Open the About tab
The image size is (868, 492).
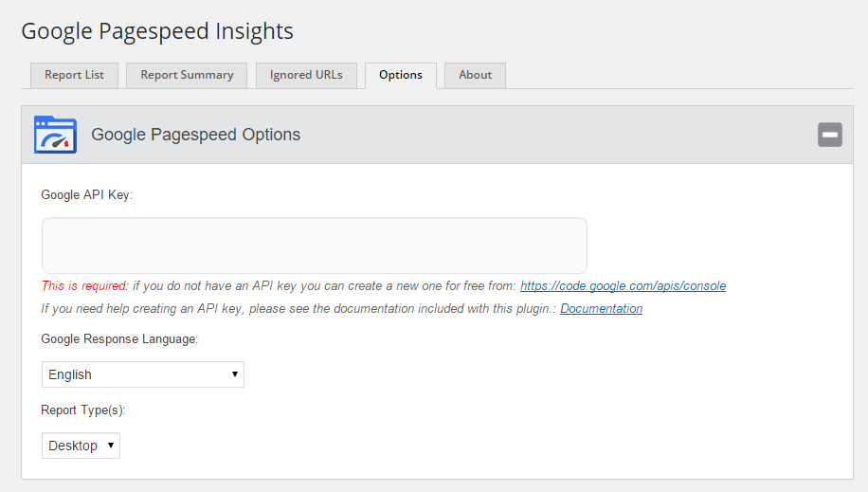[x=475, y=75]
